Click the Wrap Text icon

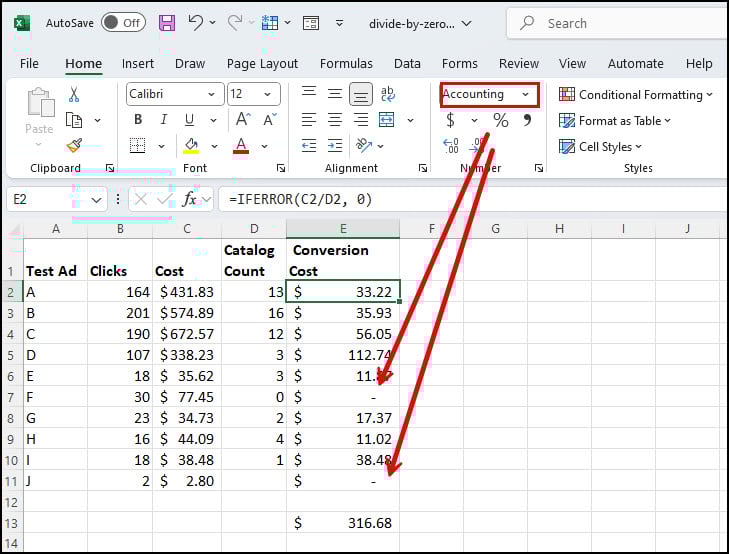387,94
